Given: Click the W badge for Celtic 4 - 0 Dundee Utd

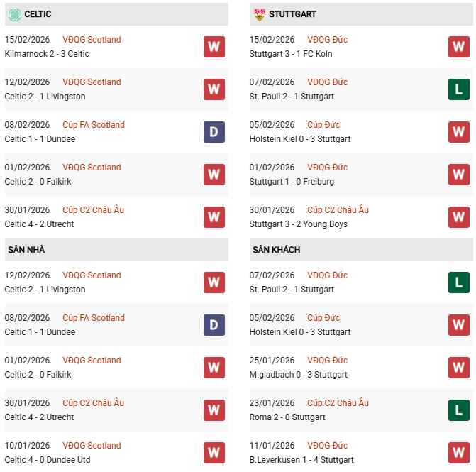Looking at the screenshot, I should pos(214,453).
